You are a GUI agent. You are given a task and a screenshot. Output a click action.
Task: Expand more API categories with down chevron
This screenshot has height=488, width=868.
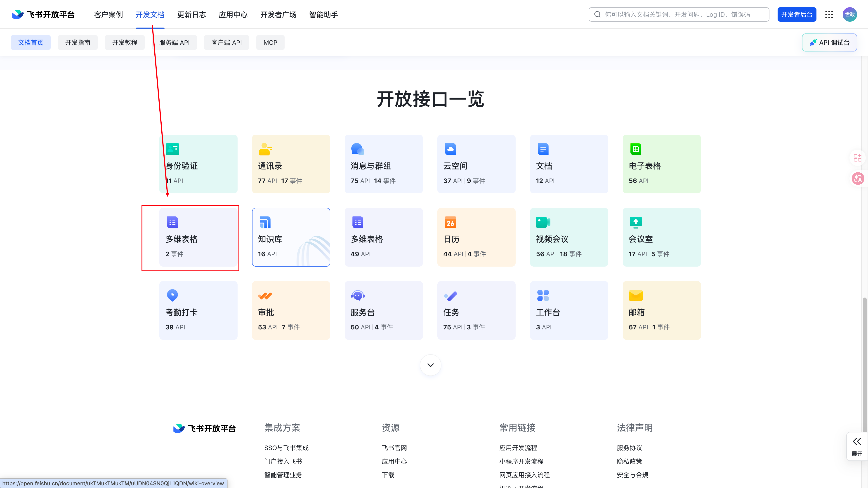(x=430, y=365)
